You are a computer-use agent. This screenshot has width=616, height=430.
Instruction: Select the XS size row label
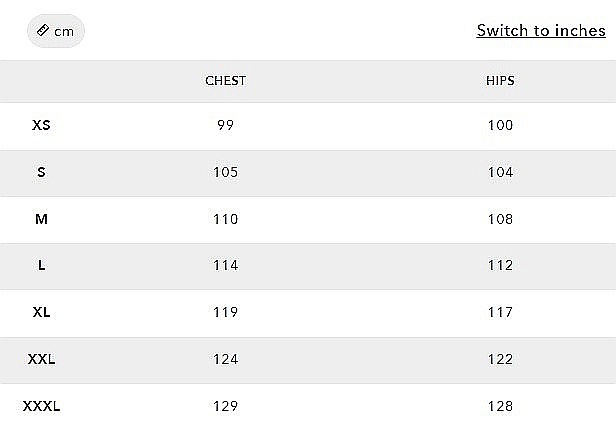[x=41, y=126]
